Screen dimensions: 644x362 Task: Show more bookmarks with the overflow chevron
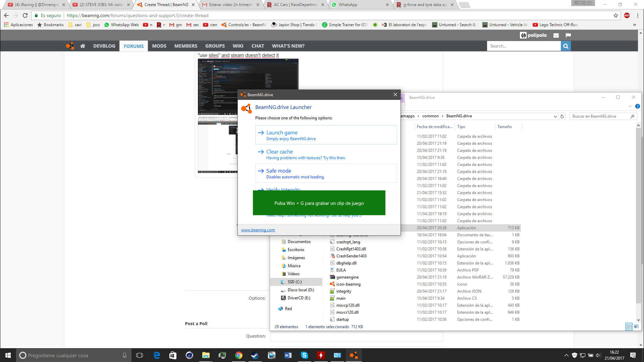tap(634, 25)
